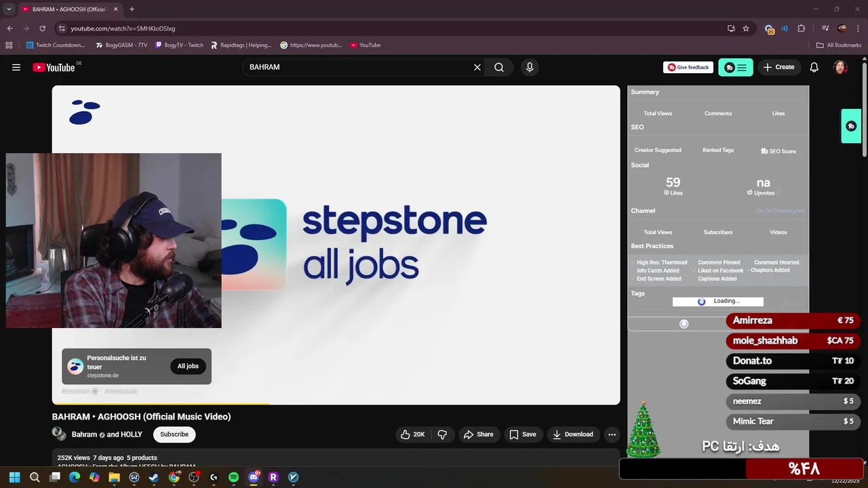This screenshot has height=488, width=868.
Task: Open the TubeBuddy menu button in header
Action: [736, 67]
